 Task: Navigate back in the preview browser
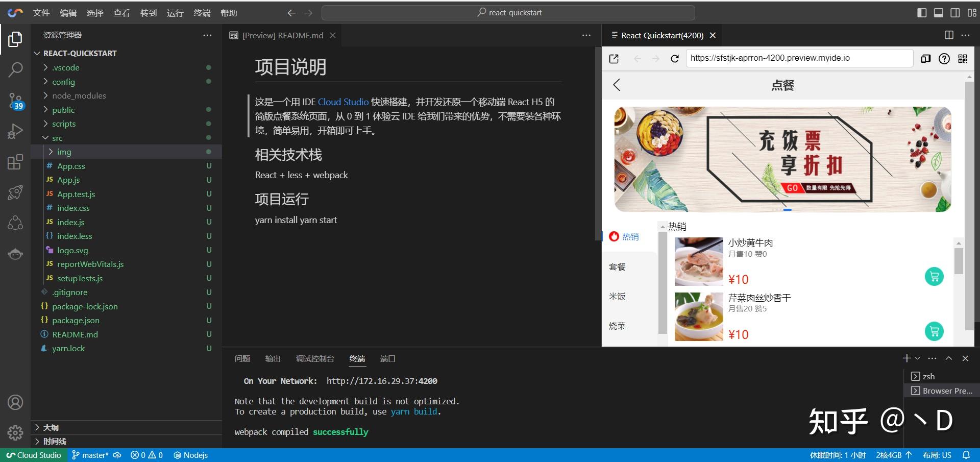tap(637, 58)
